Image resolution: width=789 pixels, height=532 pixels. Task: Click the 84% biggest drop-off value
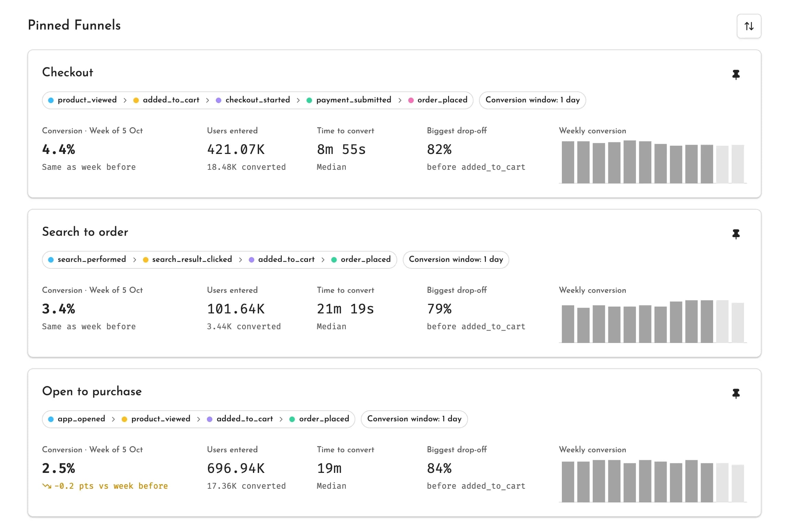[x=439, y=468]
